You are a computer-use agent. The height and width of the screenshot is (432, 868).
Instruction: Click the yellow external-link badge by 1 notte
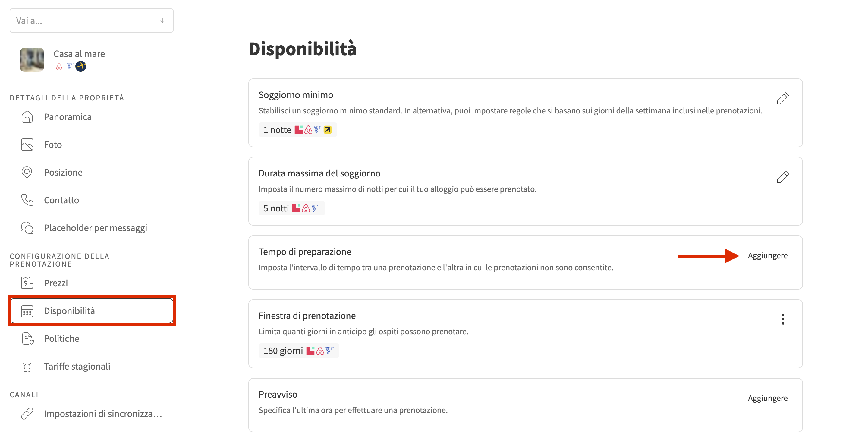(x=328, y=130)
